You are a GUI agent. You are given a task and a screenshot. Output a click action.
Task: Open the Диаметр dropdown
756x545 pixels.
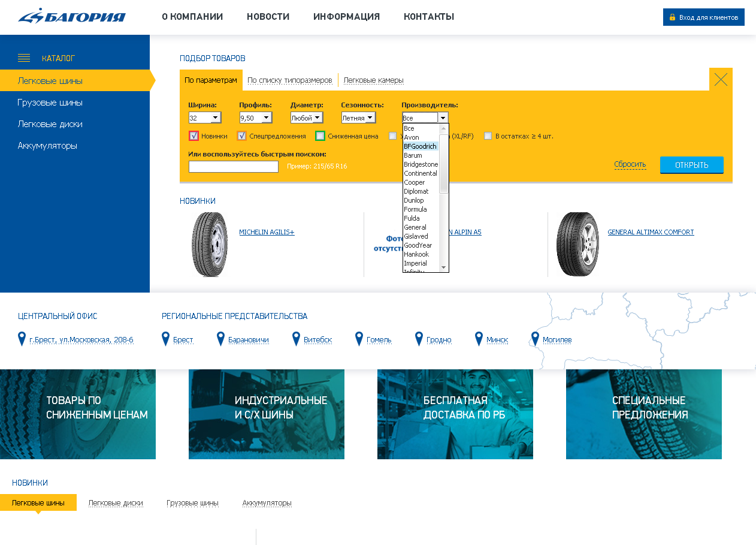(307, 118)
